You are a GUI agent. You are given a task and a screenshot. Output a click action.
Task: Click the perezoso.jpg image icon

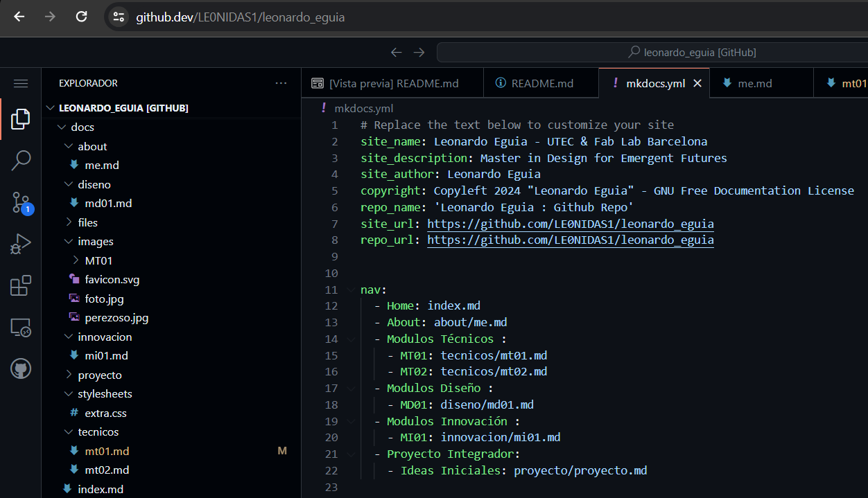(74, 318)
